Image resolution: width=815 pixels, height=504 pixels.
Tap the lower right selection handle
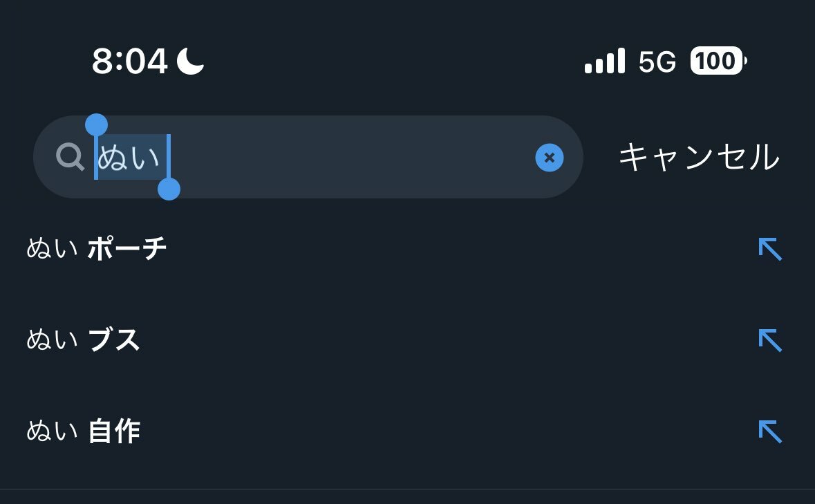(x=169, y=189)
